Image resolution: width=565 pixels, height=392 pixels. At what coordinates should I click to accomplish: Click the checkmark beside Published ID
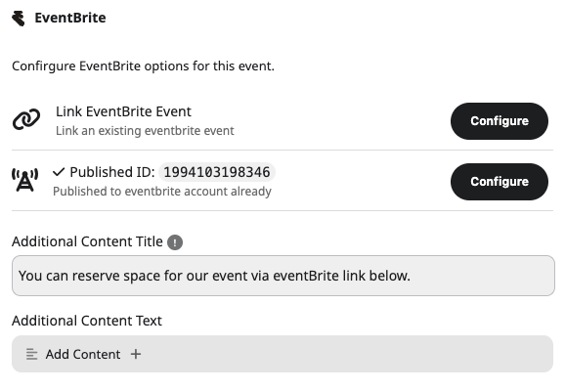tap(59, 172)
